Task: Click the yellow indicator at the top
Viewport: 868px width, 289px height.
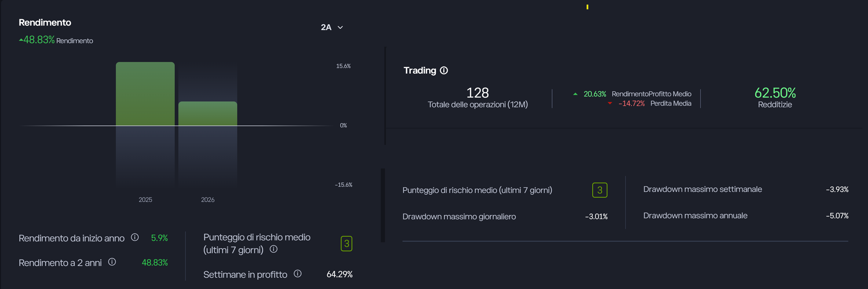Action: (x=587, y=6)
